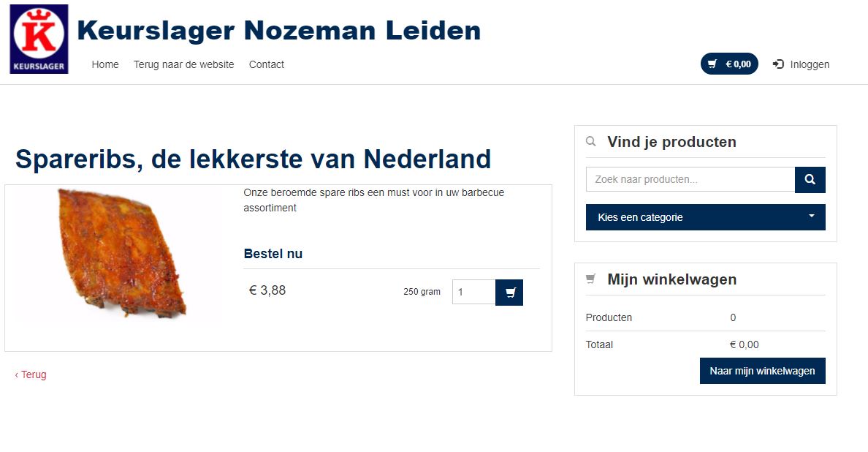The height and width of the screenshot is (452, 868).
Task: Click the Keurslager logo image
Action: pos(39,39)
